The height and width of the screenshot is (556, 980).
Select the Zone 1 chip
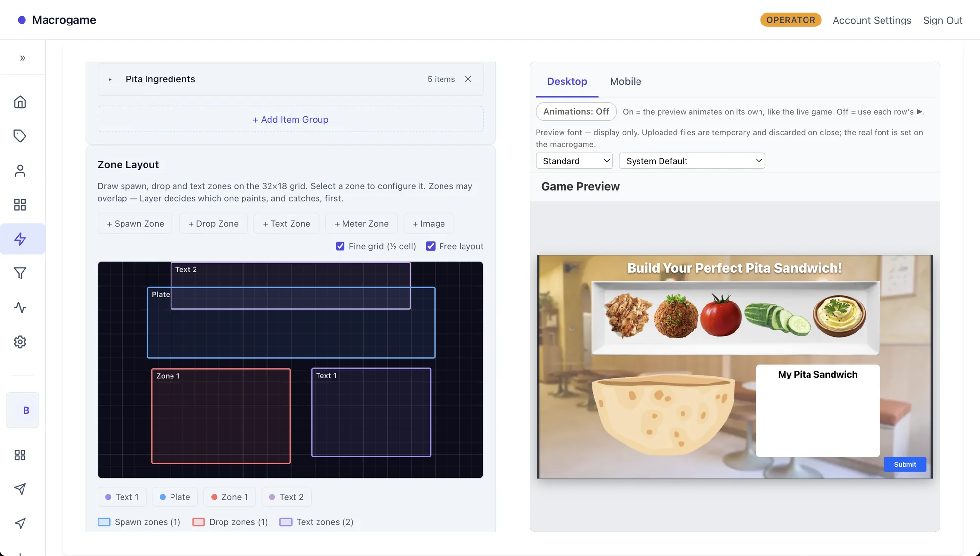click(x=229, y=497)
